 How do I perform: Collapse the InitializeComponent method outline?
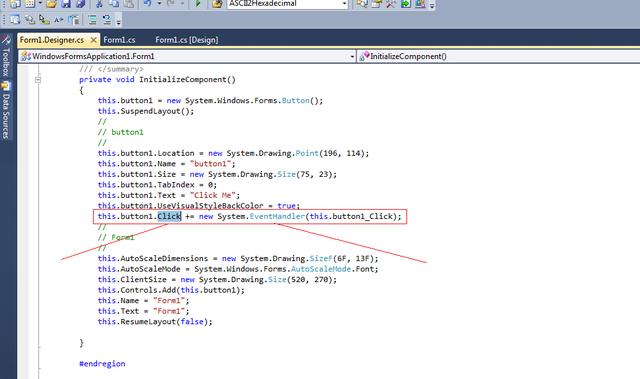(38, 80)
